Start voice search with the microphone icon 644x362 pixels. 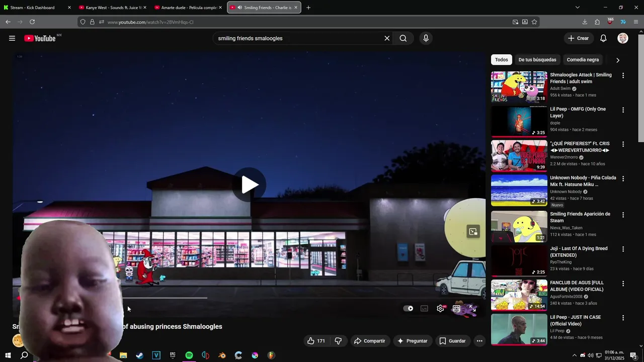coord(426,38)
